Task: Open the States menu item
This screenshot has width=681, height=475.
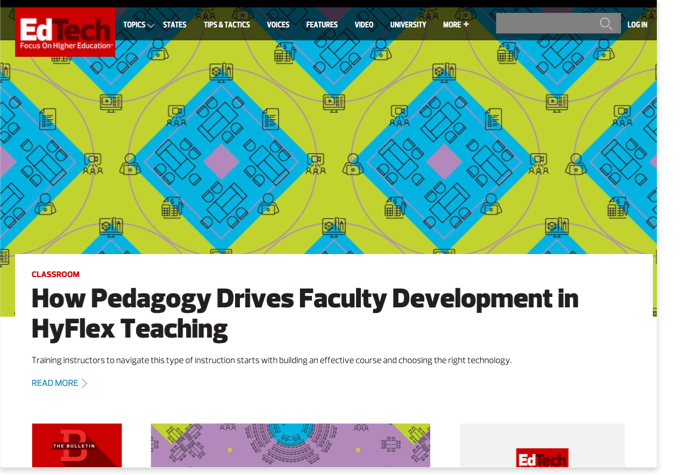Action: click(x=175, y=25)
